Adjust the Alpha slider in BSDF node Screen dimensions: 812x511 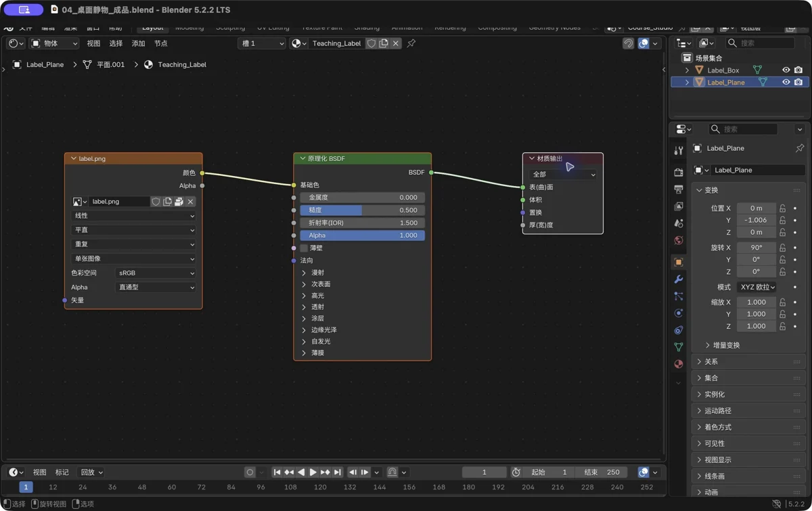click(363, 236)
